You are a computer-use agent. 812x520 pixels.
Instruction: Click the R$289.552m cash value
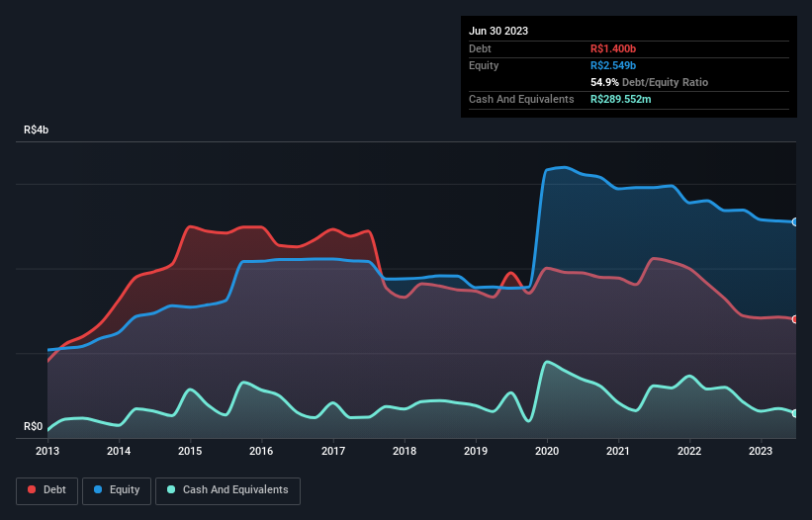[621, 99]
